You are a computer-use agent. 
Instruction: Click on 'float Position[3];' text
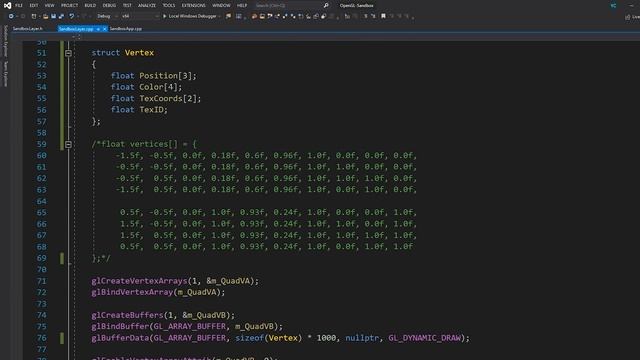(x=153, y=76)
